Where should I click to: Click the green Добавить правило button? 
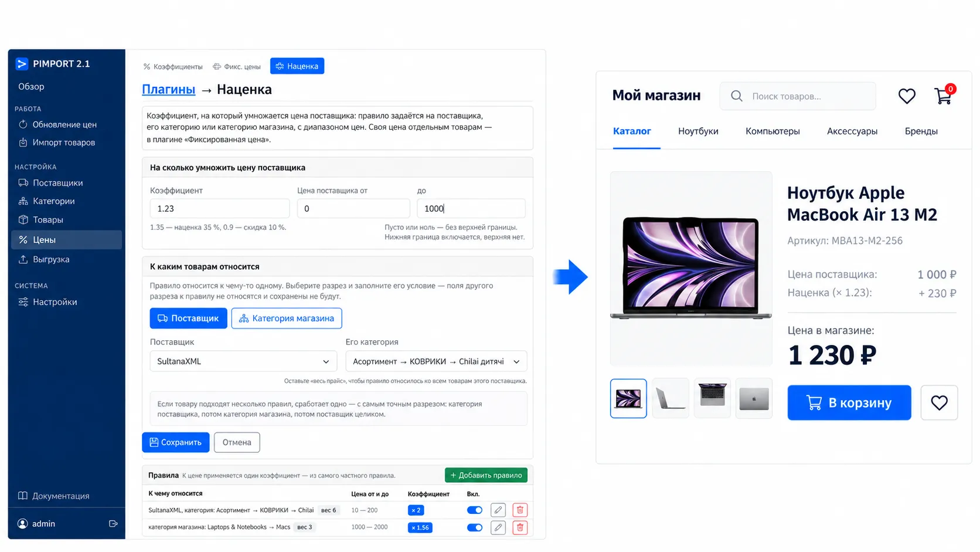coord(486,475)
